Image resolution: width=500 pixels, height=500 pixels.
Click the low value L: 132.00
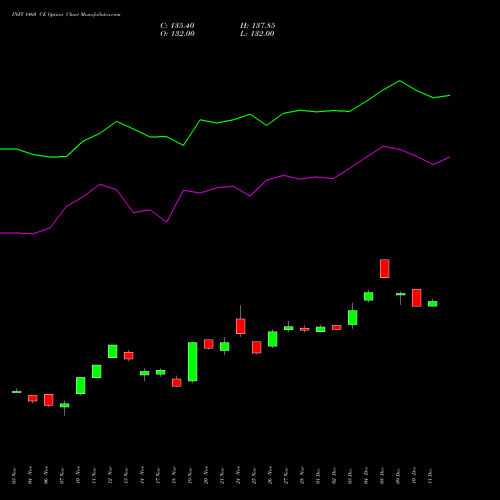257,34
